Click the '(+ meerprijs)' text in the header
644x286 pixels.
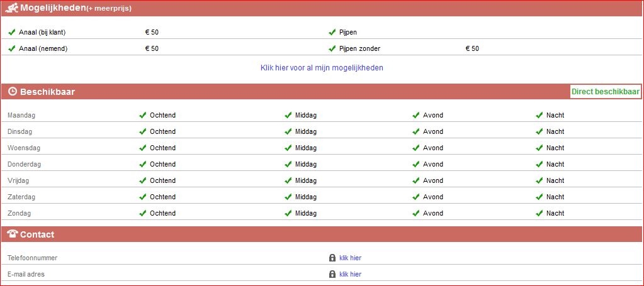coord(110,9)
